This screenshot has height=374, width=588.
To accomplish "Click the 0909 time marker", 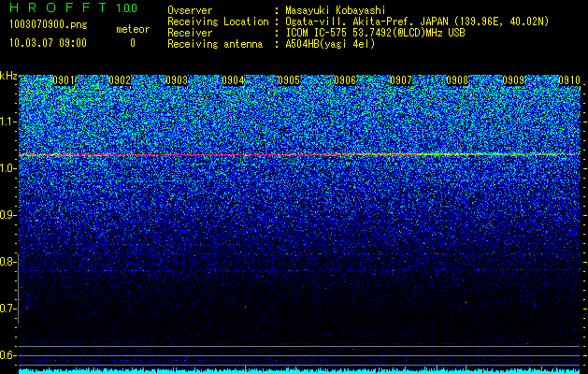I will point(513,80).
